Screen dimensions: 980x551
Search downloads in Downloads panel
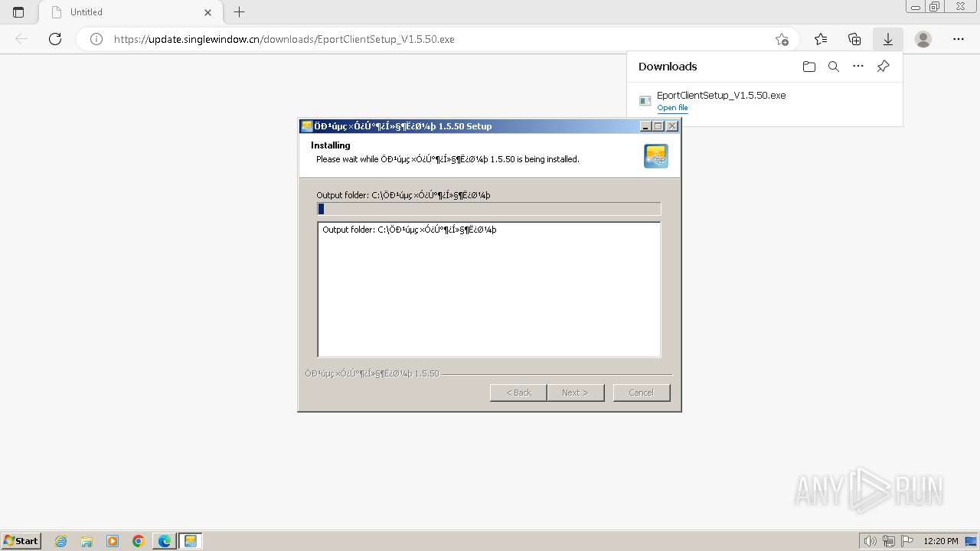click(834, 67)
